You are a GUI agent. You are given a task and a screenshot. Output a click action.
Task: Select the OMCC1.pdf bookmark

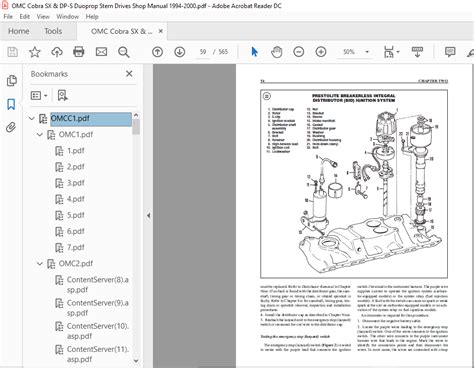pos(91,119)
